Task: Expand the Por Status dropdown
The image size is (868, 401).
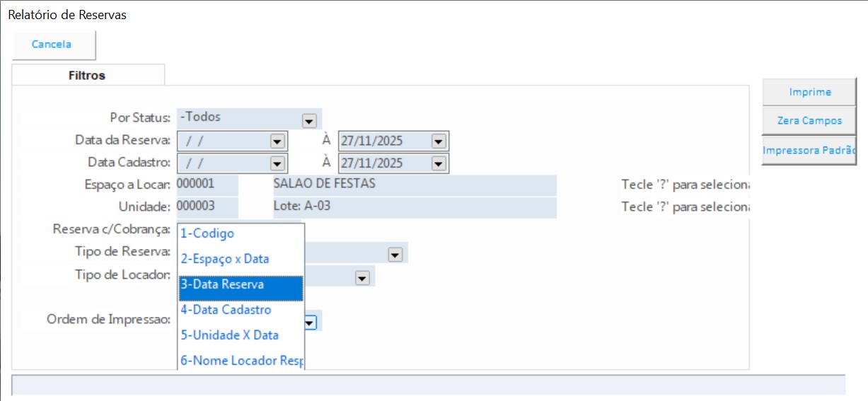Action: [x=308, y=121]
